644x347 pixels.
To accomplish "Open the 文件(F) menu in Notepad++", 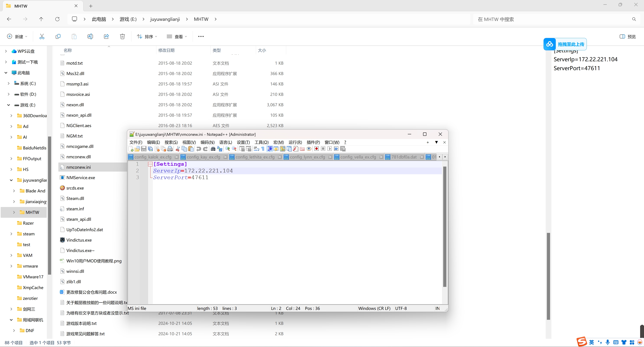I will click(x=136, y=142).
